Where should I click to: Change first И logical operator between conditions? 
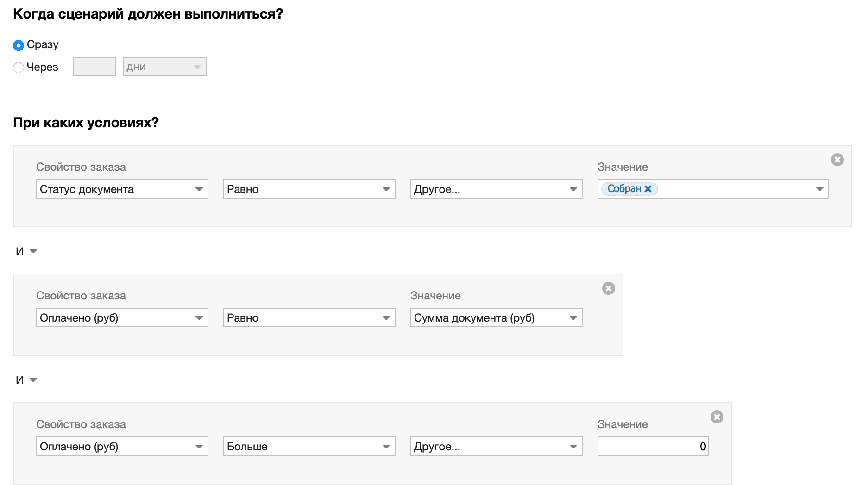pyautogui.click(x=26, y=251)
